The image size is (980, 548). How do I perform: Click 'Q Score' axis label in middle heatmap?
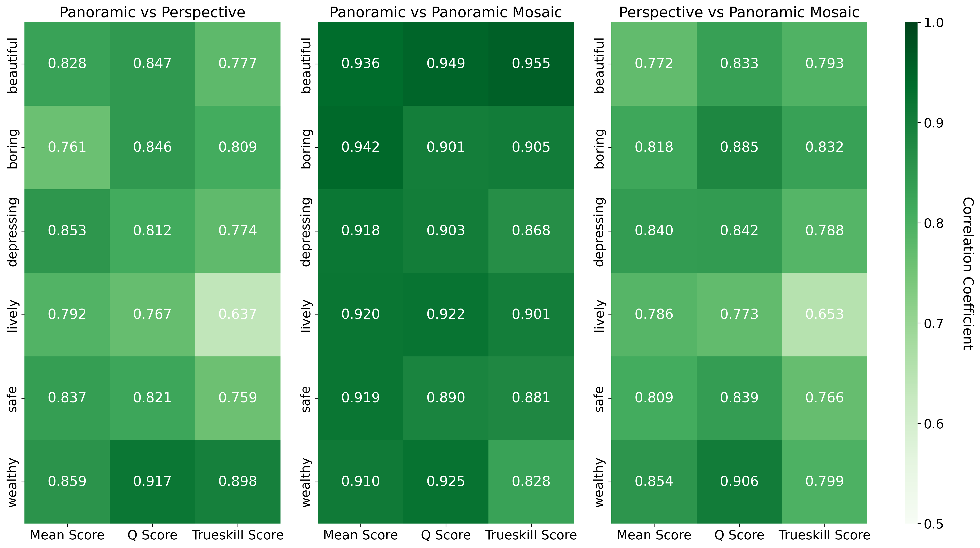click(x=446, y=535)
